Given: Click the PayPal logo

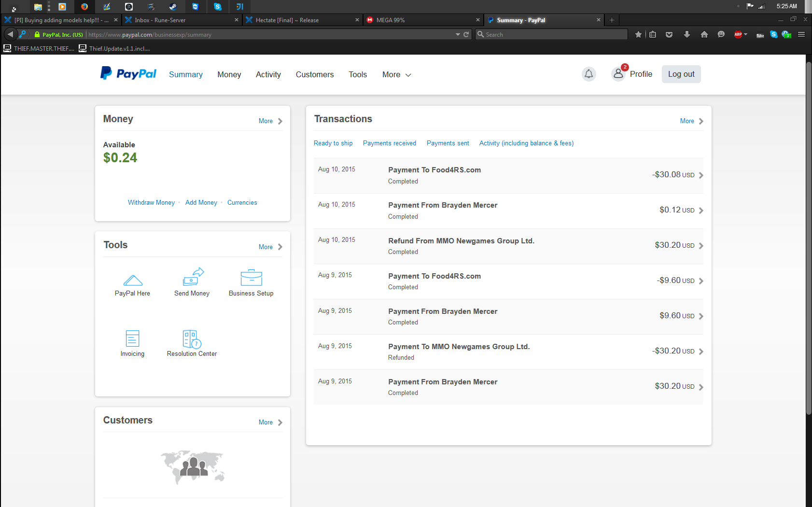Looking at the screenshot, I should pyautogui.click(x=128, y=73).
